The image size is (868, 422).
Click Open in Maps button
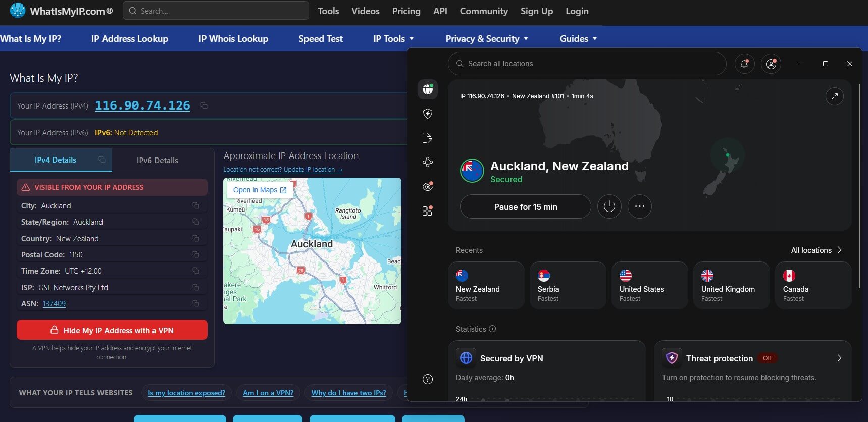coord(260,190)
